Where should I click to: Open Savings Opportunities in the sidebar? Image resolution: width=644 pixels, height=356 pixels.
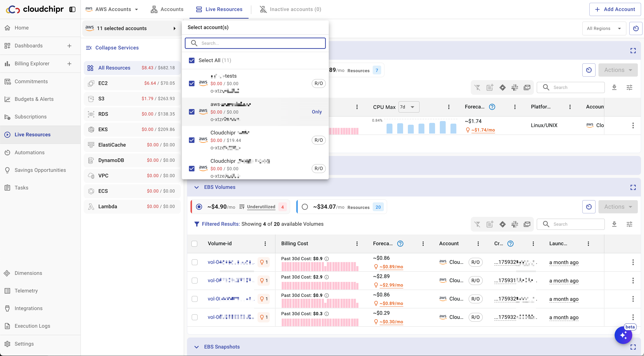point(40,170)
